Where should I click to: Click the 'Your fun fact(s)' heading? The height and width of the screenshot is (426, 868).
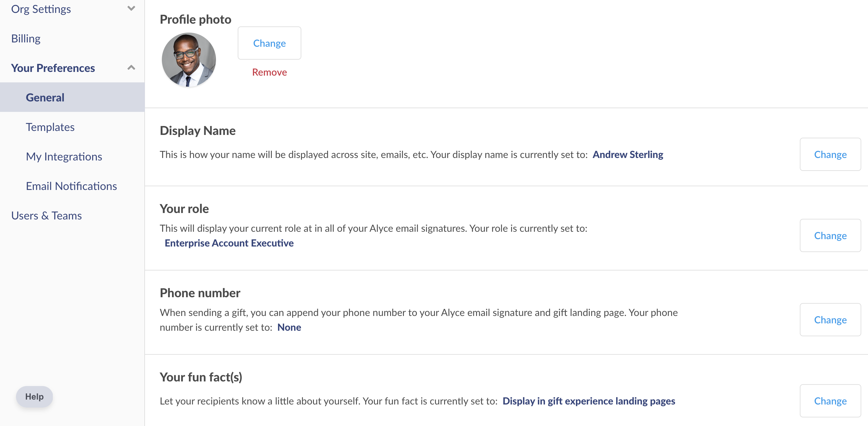[201, 377]
